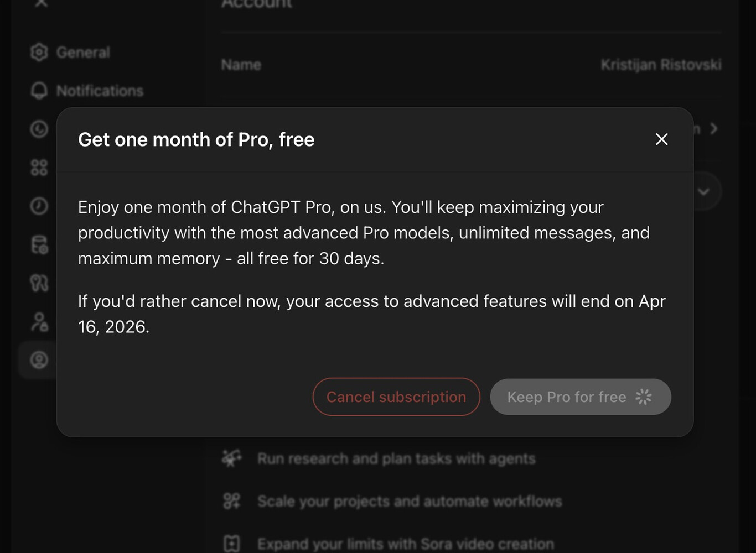Select the Schedules clock sidebar icon
The image size is (756, 553).
tap(39, 206)
